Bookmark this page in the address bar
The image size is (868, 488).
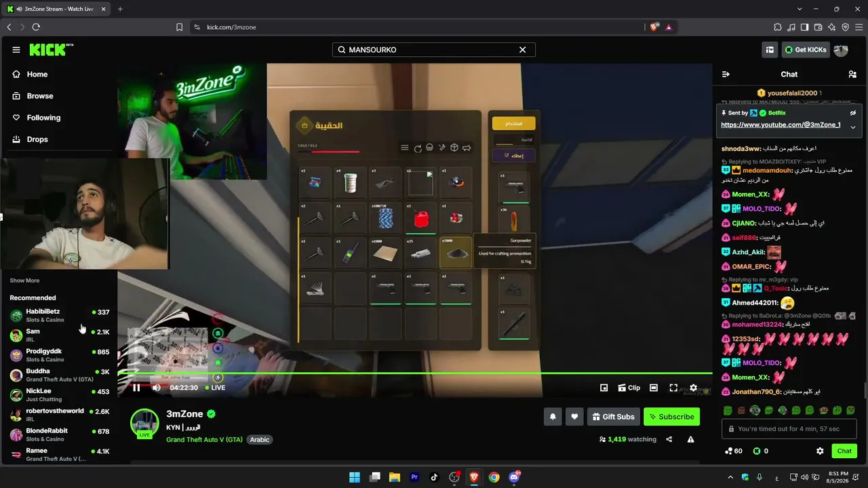click(x=180, y=27)
